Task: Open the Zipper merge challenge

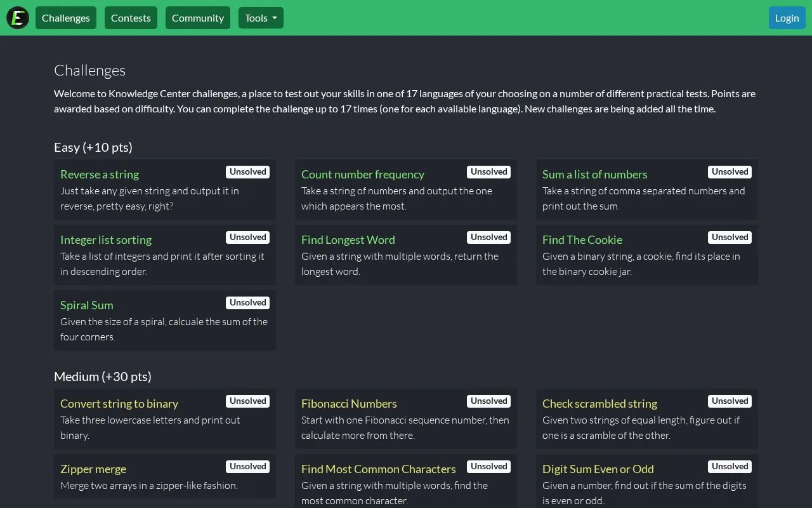Action: [93, 469]
